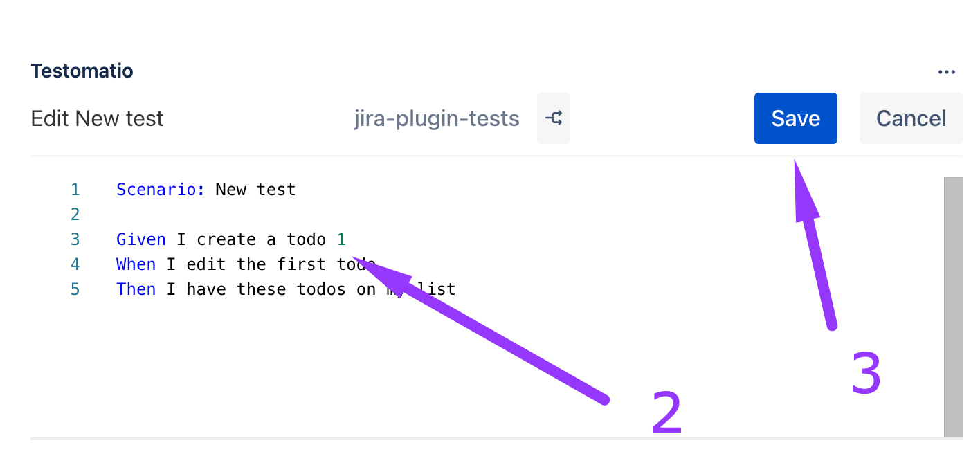This screenshot has height=454, width=980.
Task: Place cursor on the Given keyword
Action: 140,239
